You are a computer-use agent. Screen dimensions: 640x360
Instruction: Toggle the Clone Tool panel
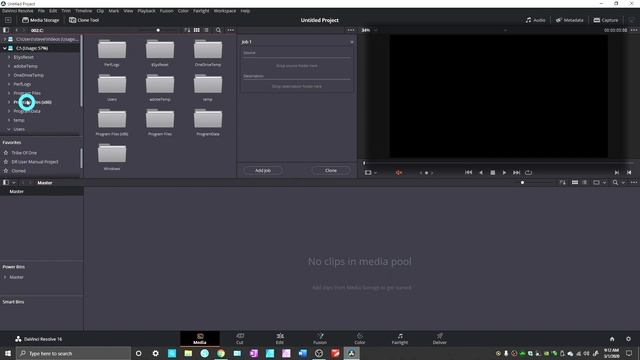point(84,20)
